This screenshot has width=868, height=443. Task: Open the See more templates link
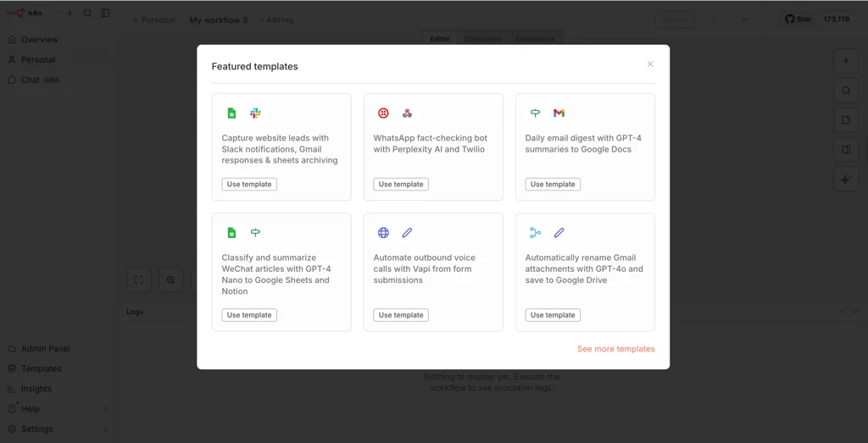(x=615, y=349)
